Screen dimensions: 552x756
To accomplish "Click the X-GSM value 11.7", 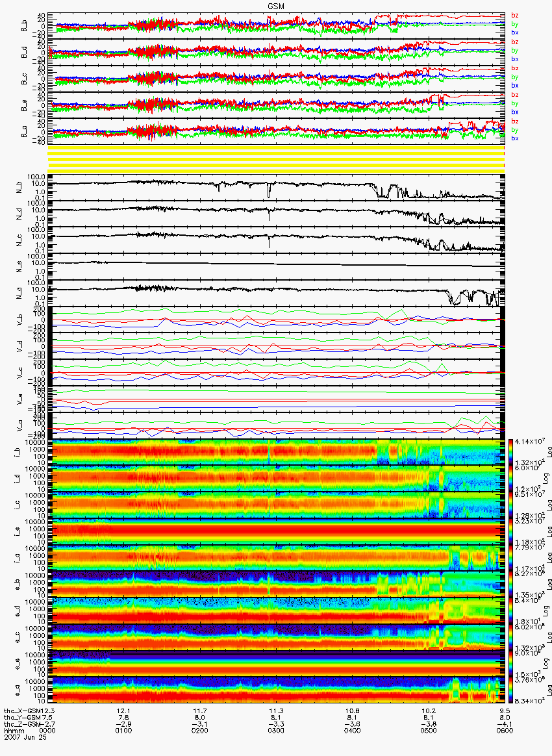I will tap(199, 712).
